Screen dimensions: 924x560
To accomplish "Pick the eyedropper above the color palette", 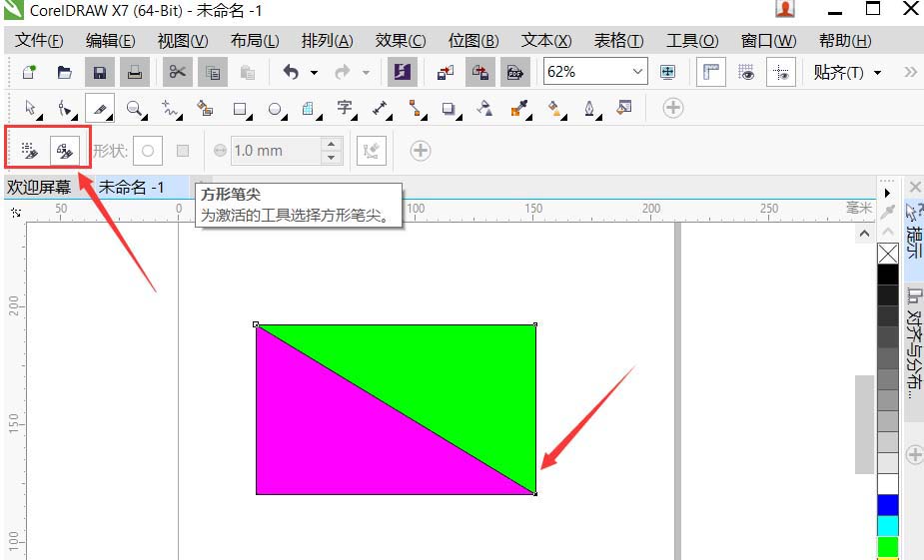I will coord(887,212).
